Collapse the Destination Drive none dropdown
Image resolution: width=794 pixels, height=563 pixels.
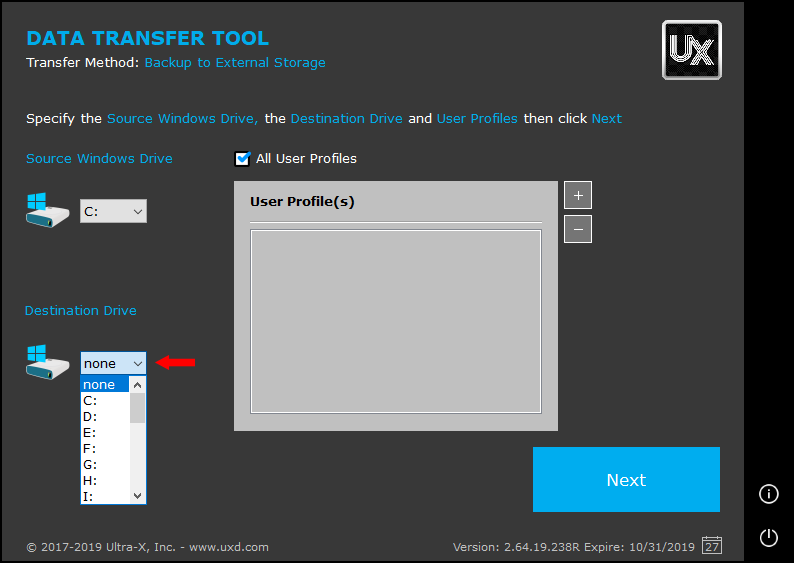(113, 364)
